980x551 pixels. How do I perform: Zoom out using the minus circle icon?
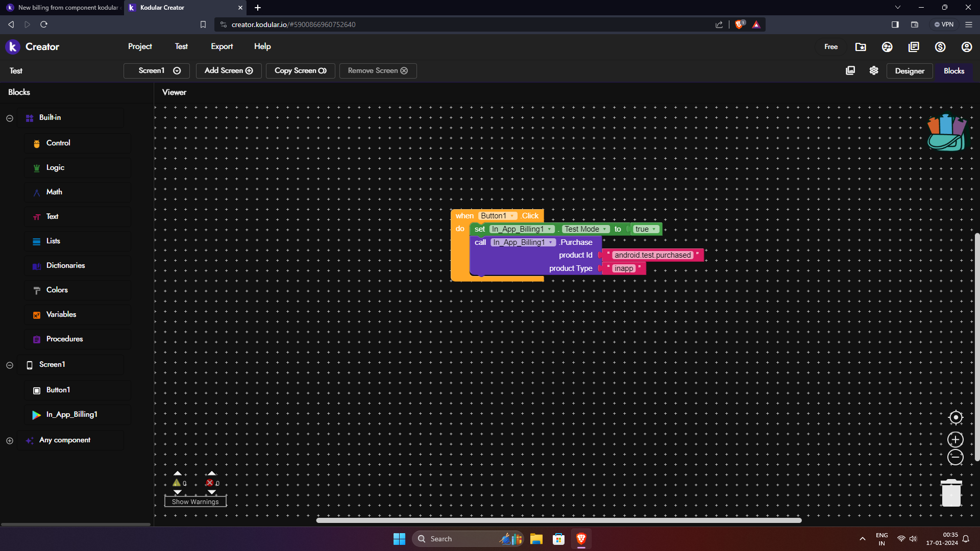click(955, 457)
